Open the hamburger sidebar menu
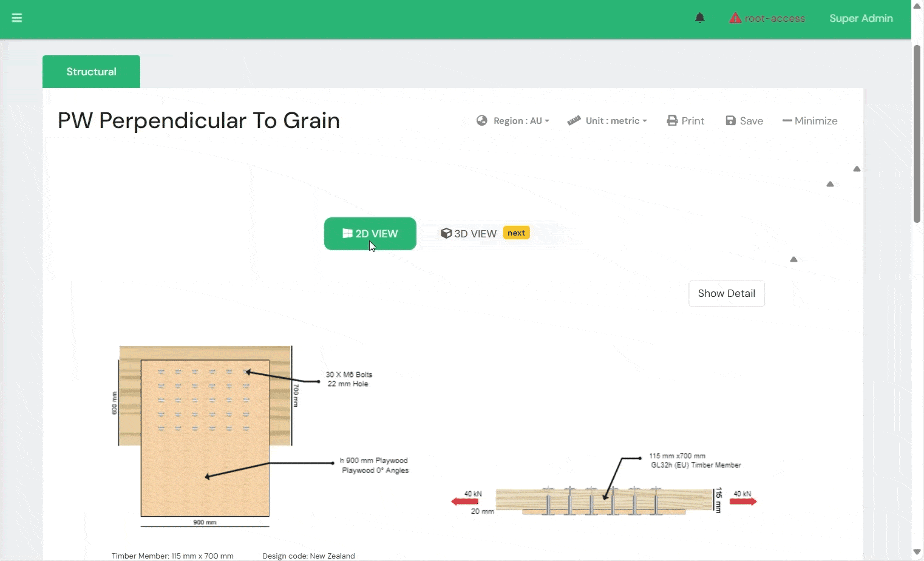 pos(17,18)
